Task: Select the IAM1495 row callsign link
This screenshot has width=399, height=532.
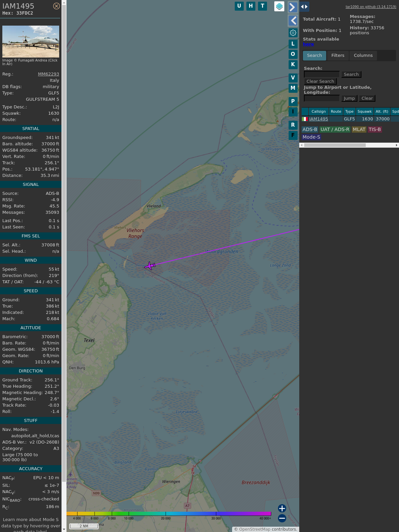Action: coord(319,119)
